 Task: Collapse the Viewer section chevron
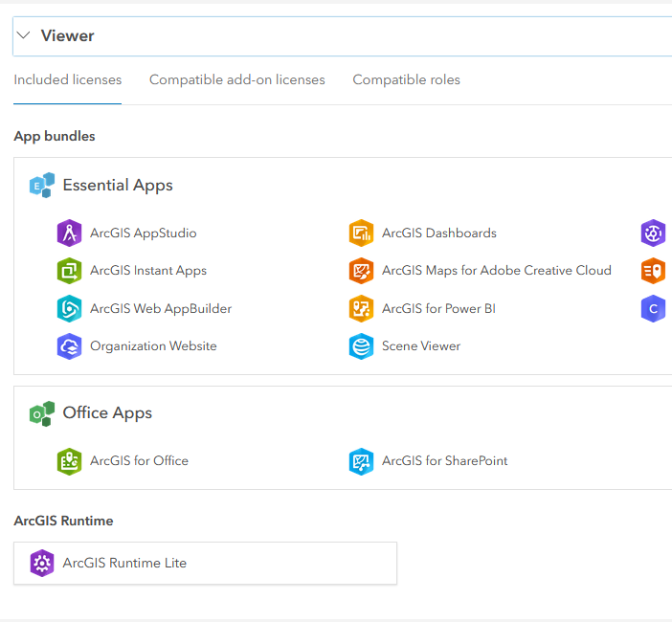(x=25, y=35)
